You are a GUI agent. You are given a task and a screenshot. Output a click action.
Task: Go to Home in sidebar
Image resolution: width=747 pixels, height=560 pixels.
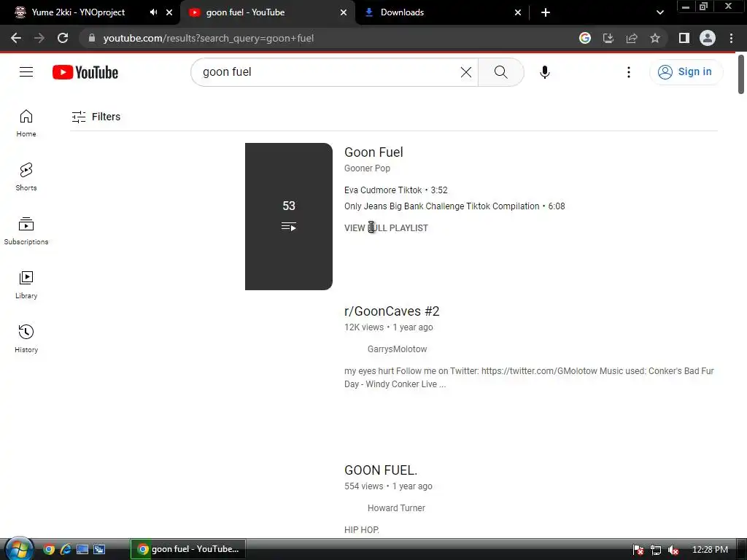point(26,122)
